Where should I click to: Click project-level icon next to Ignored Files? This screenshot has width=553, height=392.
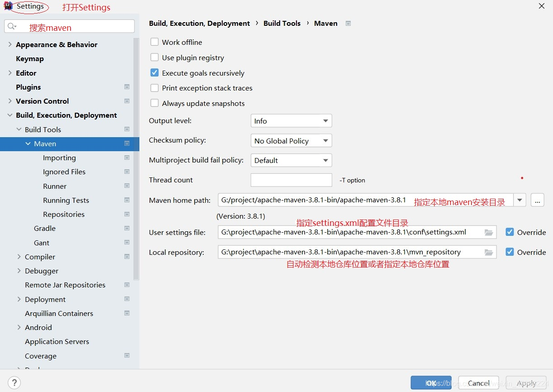(127, 172)
